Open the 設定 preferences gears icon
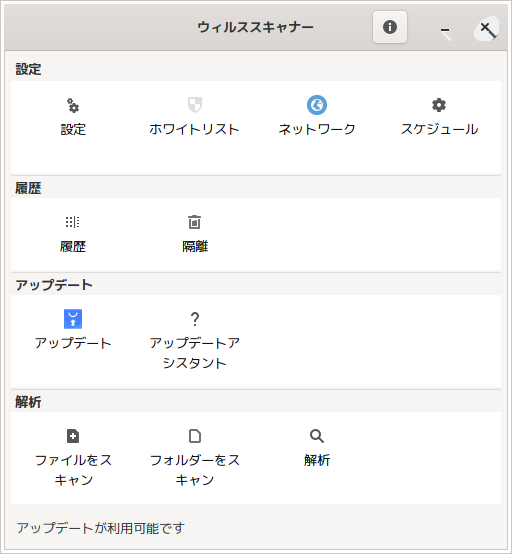The width and height of the screenshot is (512, 554). [73, 105]
